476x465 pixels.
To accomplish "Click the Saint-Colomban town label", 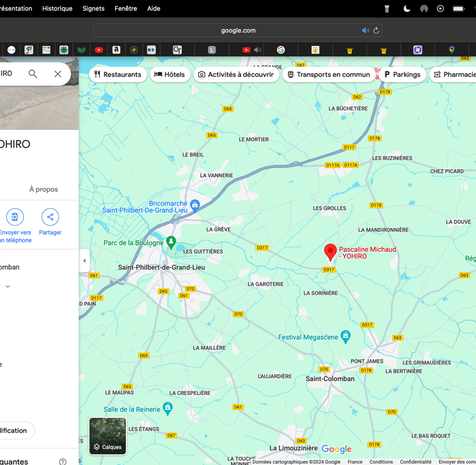I will (x=330, y=379).
